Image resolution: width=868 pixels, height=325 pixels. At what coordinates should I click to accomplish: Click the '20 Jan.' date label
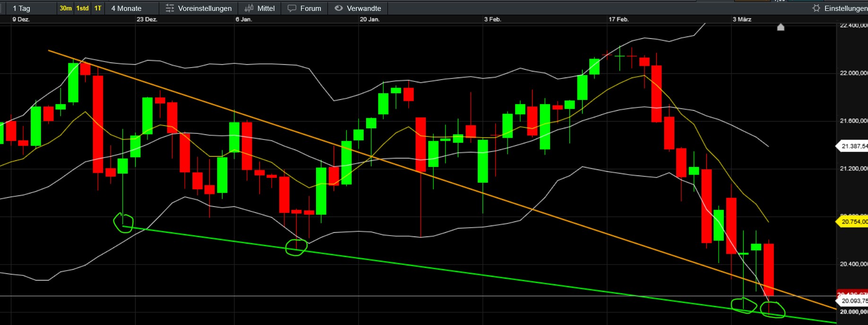pyautogui.click(x=370, y=19)
